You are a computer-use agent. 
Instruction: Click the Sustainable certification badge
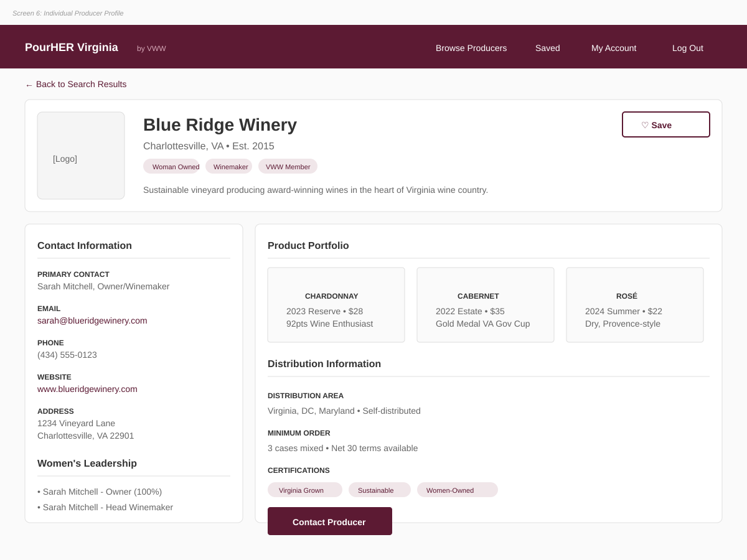tap(380, 490)
